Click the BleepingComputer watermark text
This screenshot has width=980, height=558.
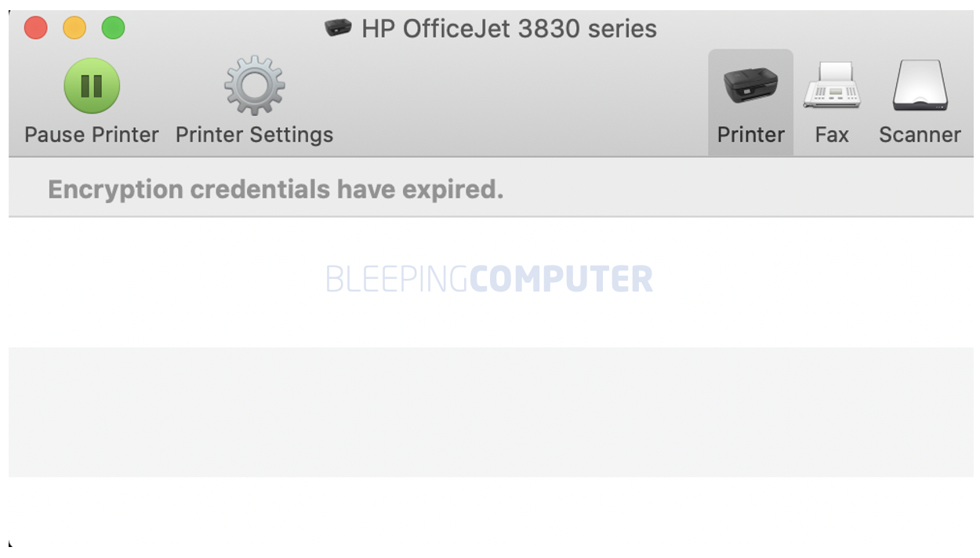coord(489,279)
